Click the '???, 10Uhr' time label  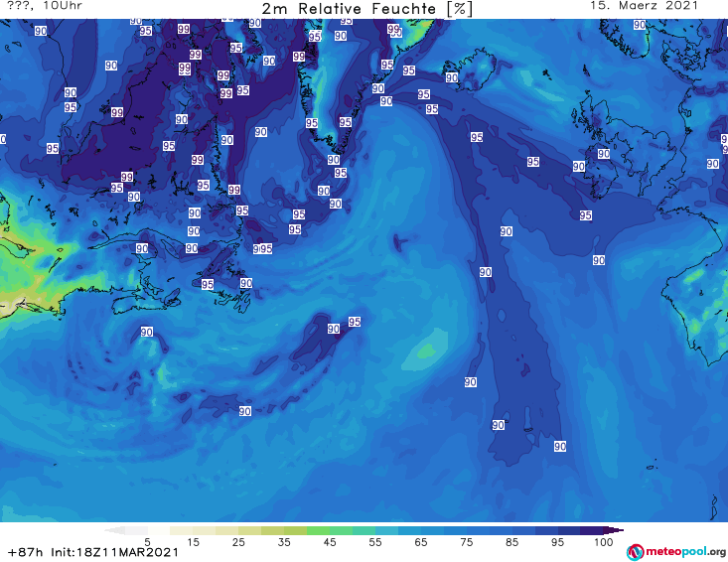[x=45, y=6]
